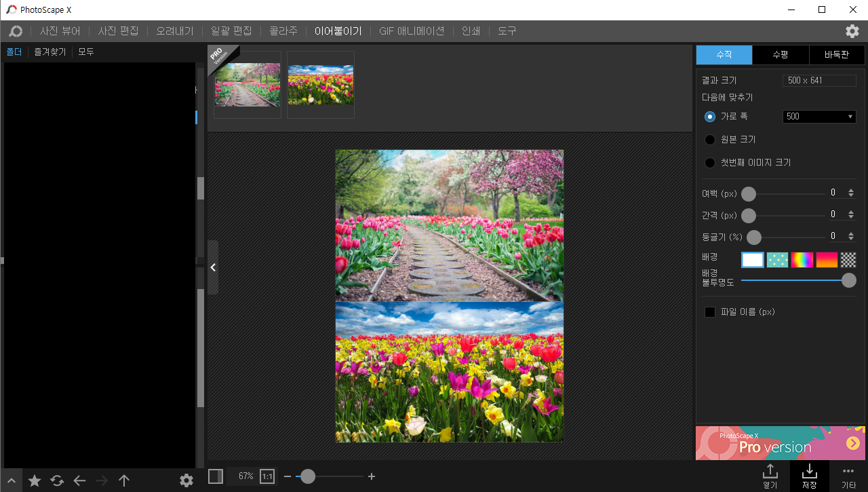Select the rainbow gradient background swatch
The height and width of the screenshot is (492, 868).
[802, 259]
